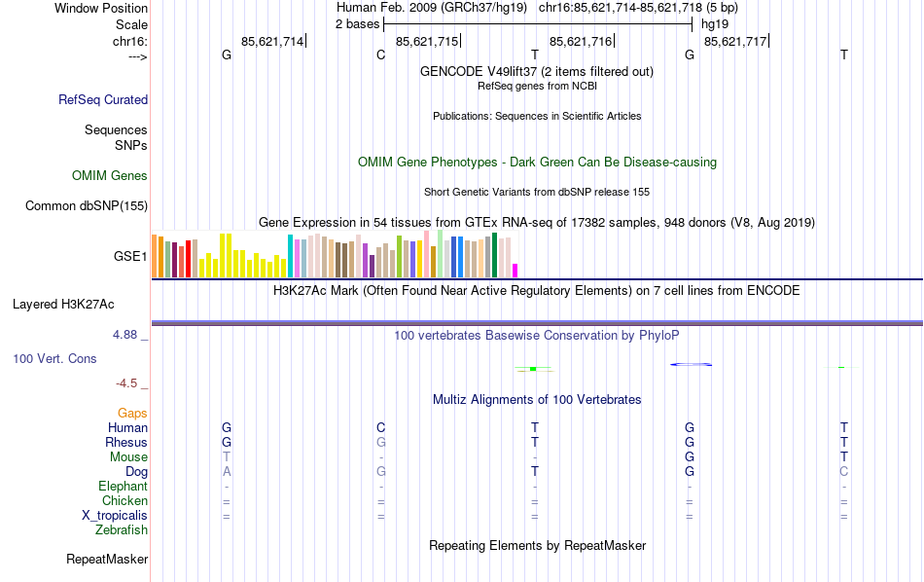This screenshot has width=924, height=582.
Task: Click the Gaps label in Multiz track
Action: [132, 414]
